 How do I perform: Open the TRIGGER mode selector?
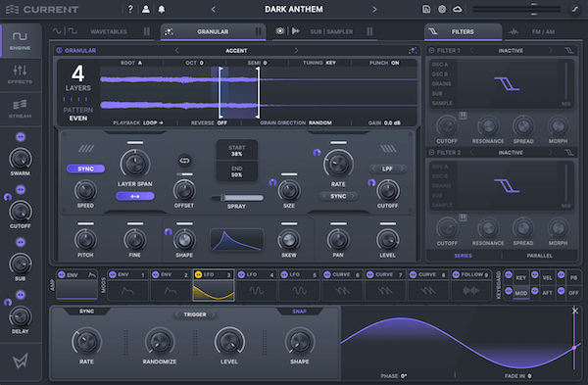click(x=195, y=314)
